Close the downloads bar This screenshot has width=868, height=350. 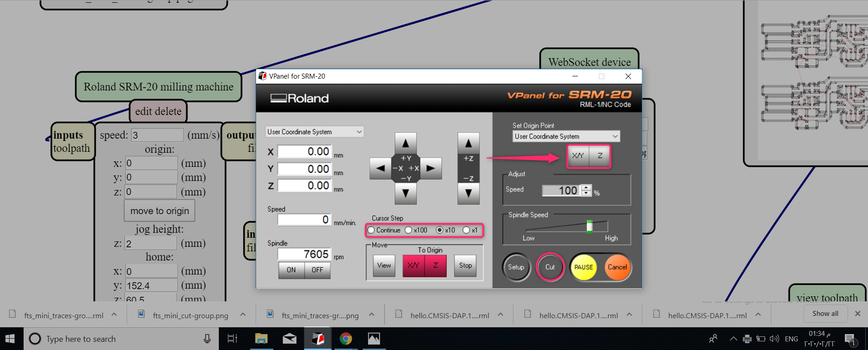click(858, 314)
